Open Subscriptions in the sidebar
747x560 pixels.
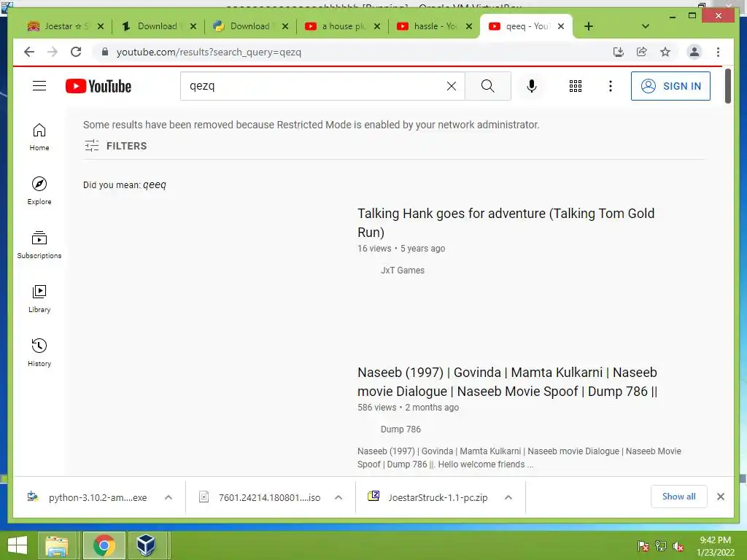(x=39, y=245)
